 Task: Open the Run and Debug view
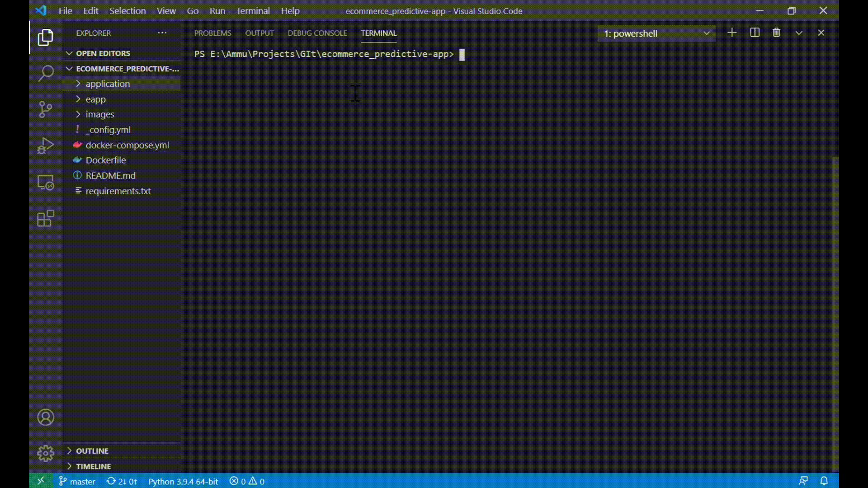(46, 146)
